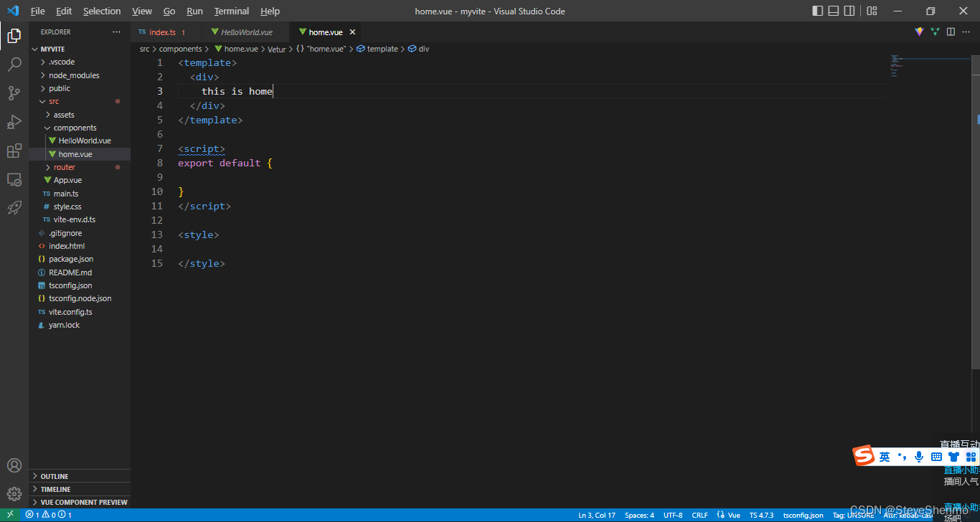Click the green Vue icon in editor toolbar
The height and width of the screenshot is (522, 980).
point(935,32)
